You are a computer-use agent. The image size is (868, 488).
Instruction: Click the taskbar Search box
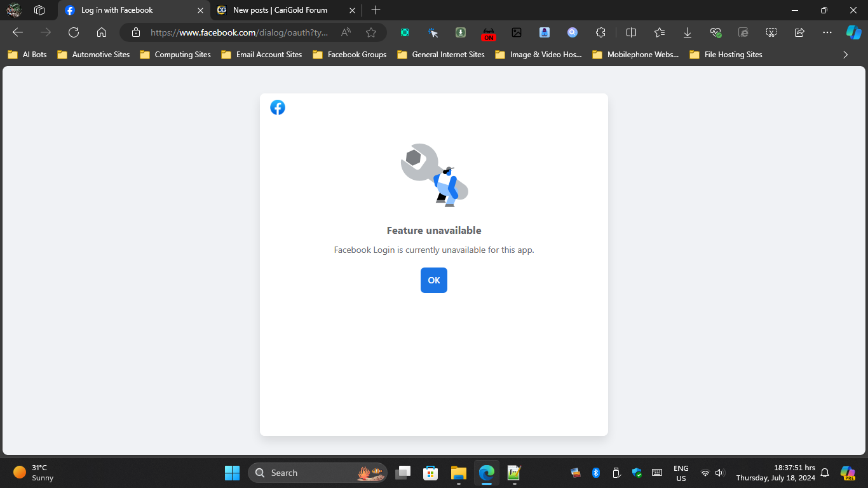[318, 473]
